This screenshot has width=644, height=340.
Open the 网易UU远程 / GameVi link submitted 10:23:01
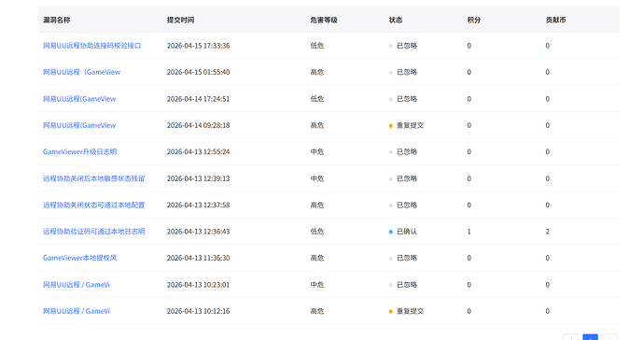point(77,285)
